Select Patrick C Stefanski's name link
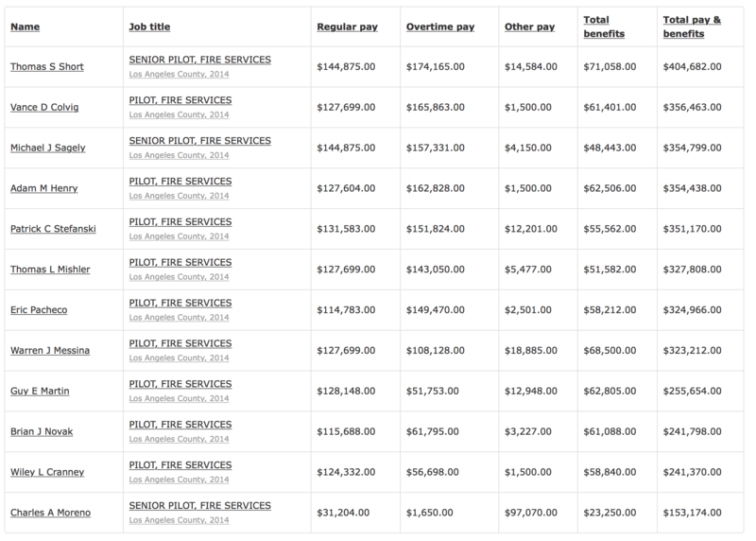Image resolution: width=756 pixels, height=541 pixels. pos(52,230)
